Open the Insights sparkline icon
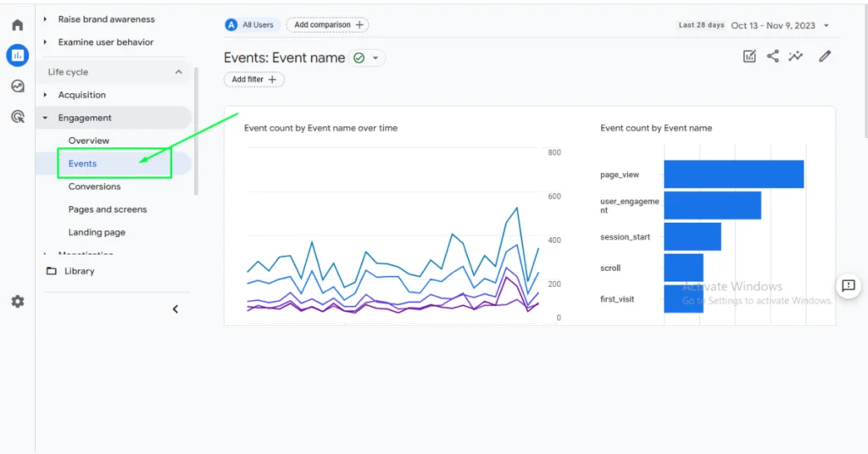The width and height of the screenshot is (868, 454). 796,57
